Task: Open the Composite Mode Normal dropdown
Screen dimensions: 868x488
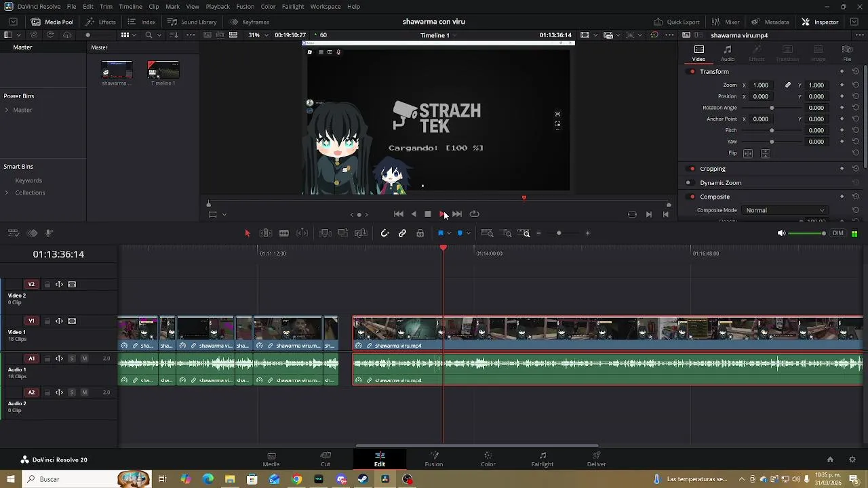Action: click(785, 210)
